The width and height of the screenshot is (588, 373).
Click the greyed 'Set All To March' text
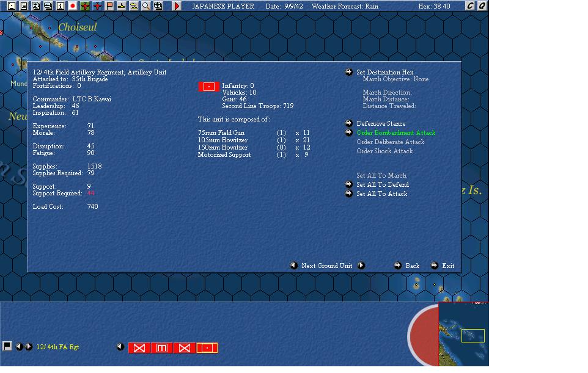coord(381,175)
